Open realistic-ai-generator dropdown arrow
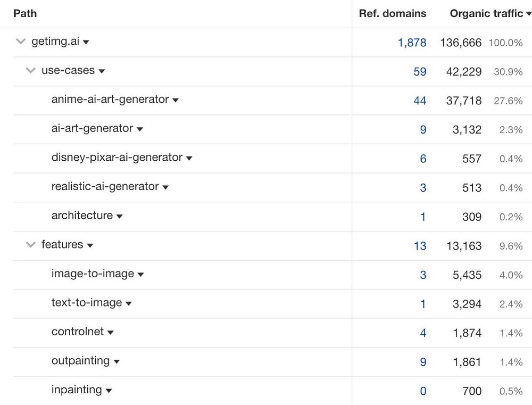Screen dimensions: 532x405 pos(165,187)
